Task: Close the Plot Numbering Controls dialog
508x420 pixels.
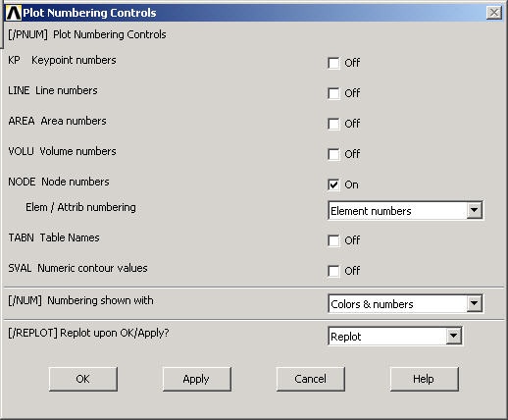Action: [x=494, y=13]
